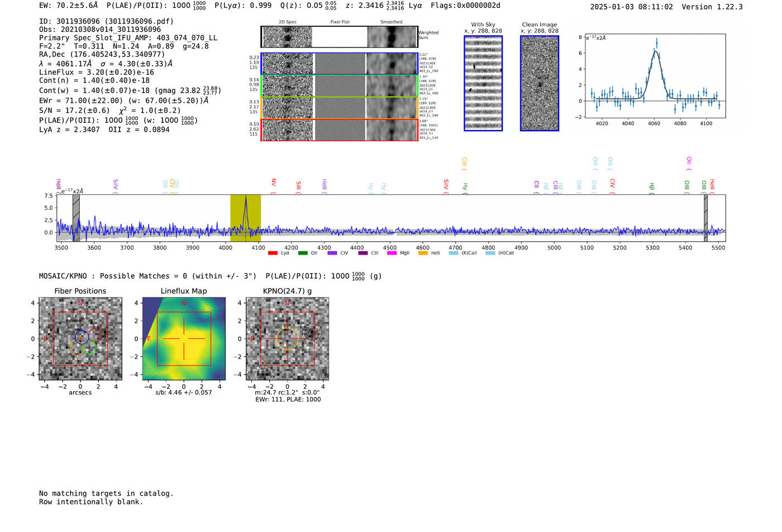The height and width of the screenshot is (532, 782).
Task: Click the SiII line label above spectrum
Action: [x=299, y=185]
